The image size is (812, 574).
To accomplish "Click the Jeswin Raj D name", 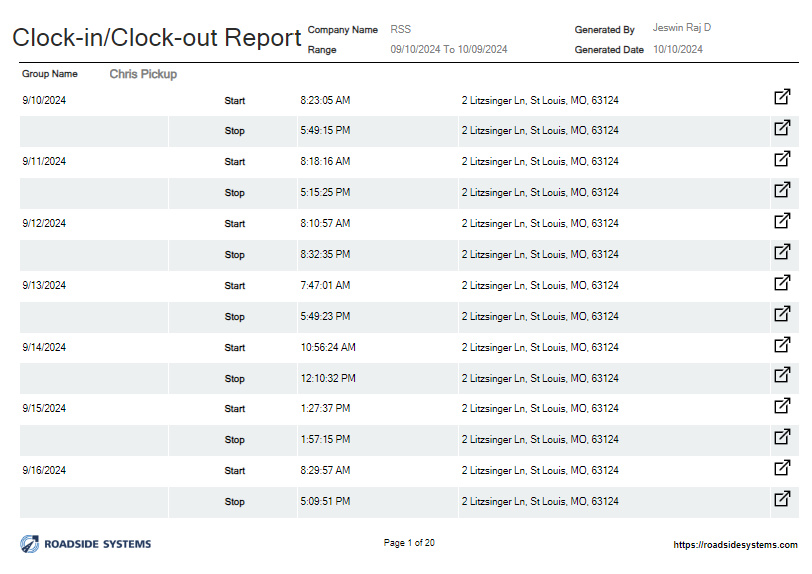I will (682, 27).
